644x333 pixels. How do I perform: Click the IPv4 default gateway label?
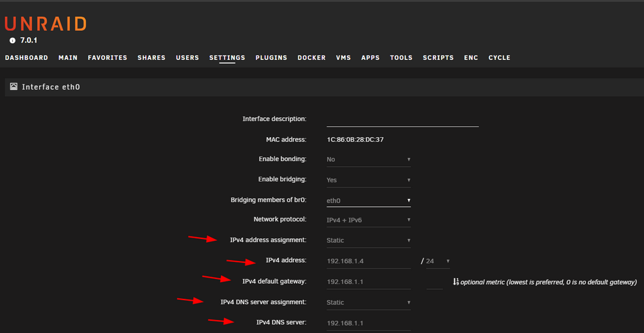tap(274, 281)
